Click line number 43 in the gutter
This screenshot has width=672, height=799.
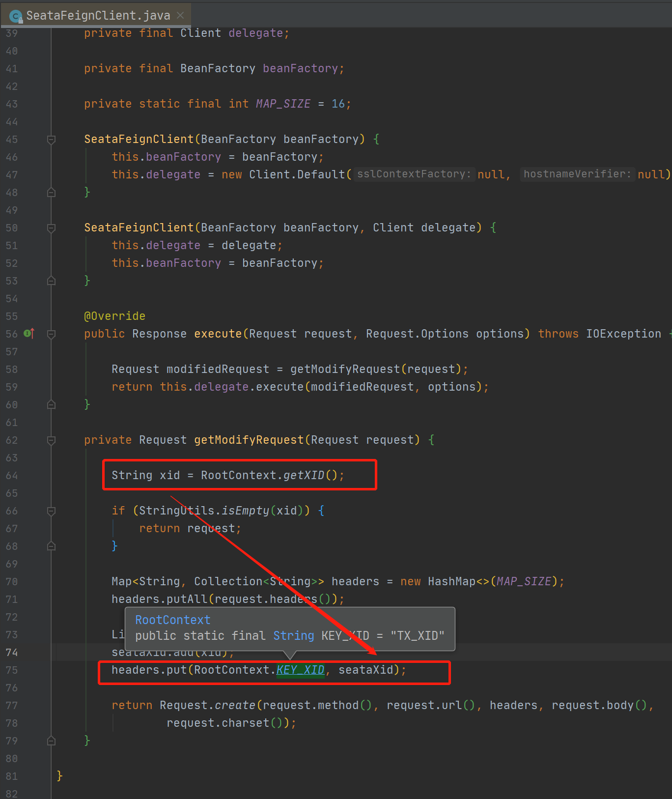[x=12, y=104]
